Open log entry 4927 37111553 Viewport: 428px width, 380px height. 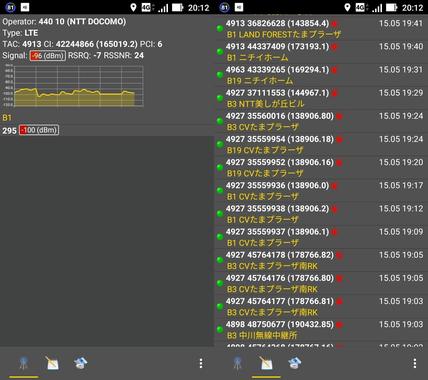pos(321,98)
